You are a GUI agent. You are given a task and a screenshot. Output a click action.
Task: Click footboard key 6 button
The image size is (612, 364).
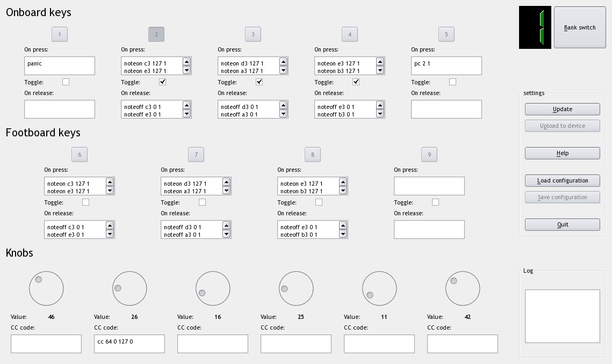pos(80,155)
